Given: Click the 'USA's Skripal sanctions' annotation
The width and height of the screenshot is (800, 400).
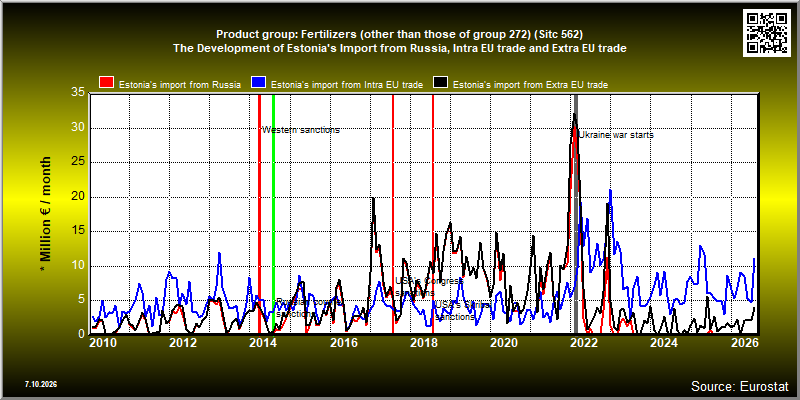Looking at the screenshot, I should click(462, 311).
